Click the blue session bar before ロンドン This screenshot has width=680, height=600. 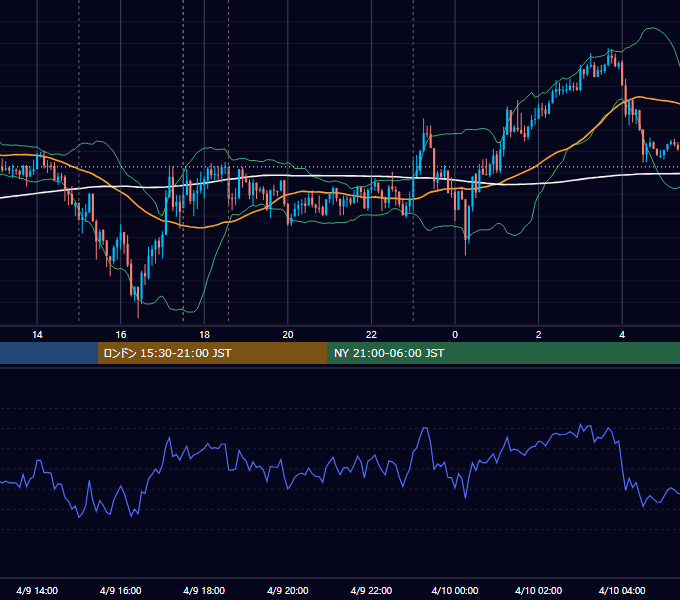pos(49,353)
